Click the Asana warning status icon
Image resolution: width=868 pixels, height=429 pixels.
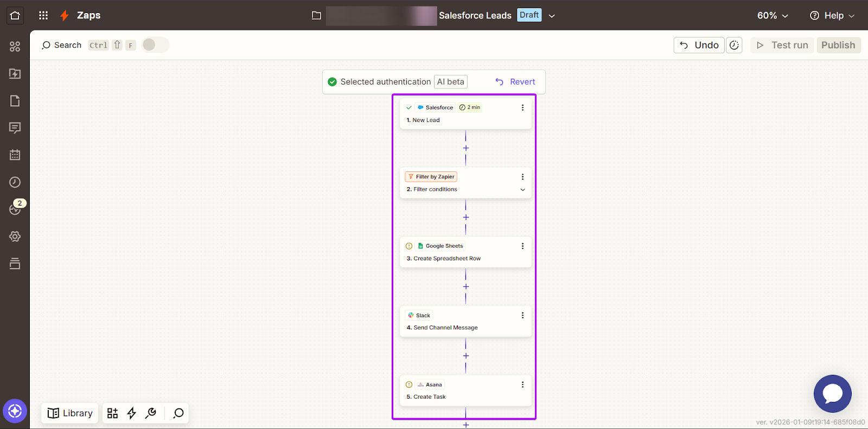[x=409, y=385]
